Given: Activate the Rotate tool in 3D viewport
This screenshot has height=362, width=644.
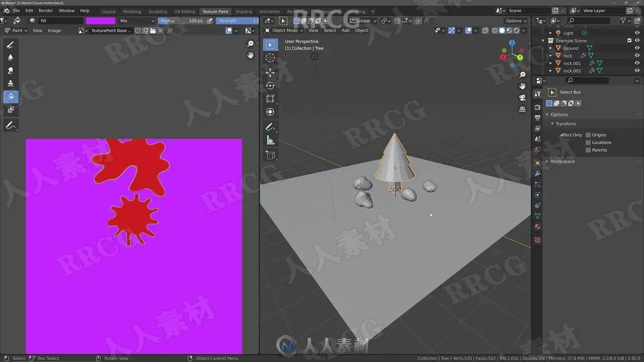Looking at the screenshot, I should [270, 86].
